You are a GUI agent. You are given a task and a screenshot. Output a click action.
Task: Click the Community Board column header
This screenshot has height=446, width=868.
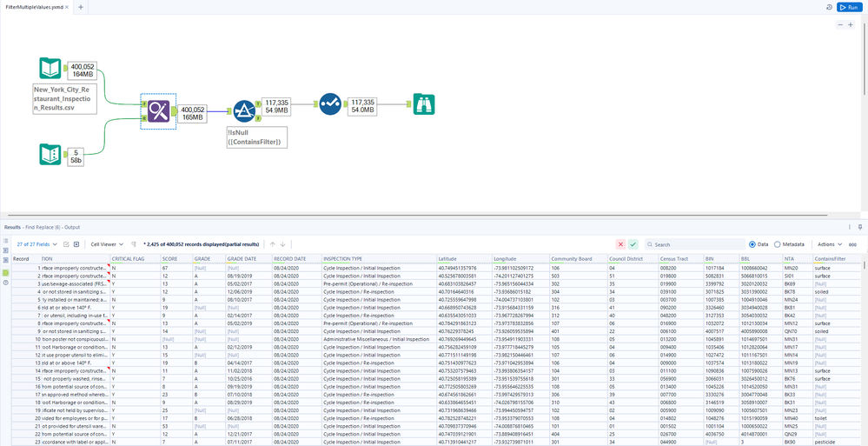coord(578,259)
